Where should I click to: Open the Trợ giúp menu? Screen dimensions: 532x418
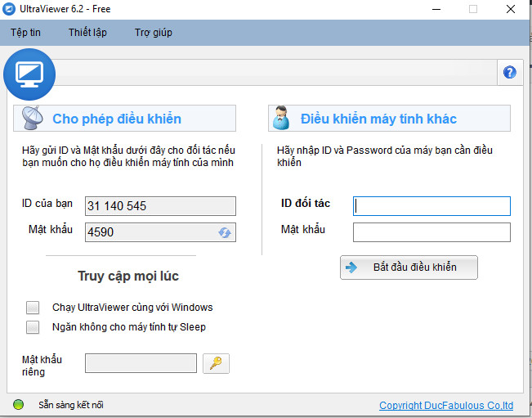[153, 33]
